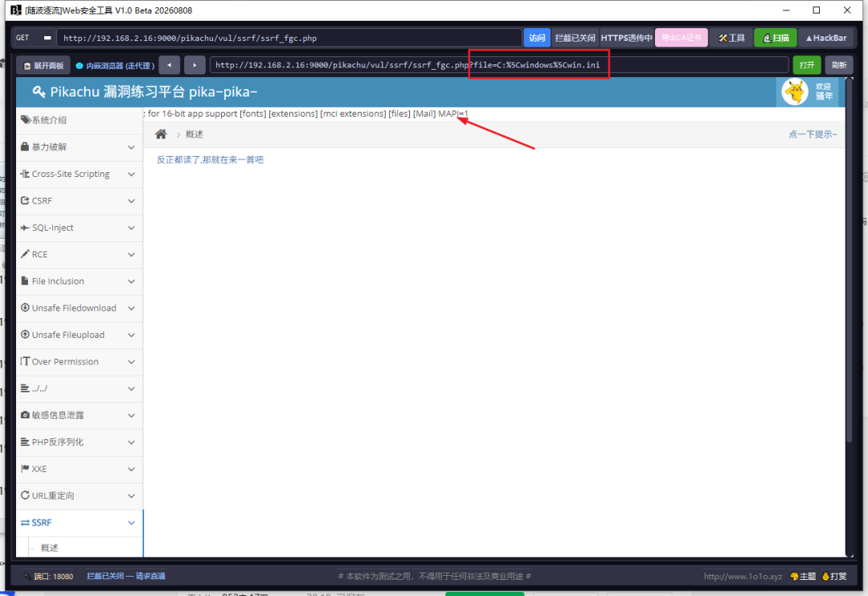Image resolution: width=868 pixels, height=596 pixels.
Task: Click the 打赏 donate icon
Action: (834, 576)
